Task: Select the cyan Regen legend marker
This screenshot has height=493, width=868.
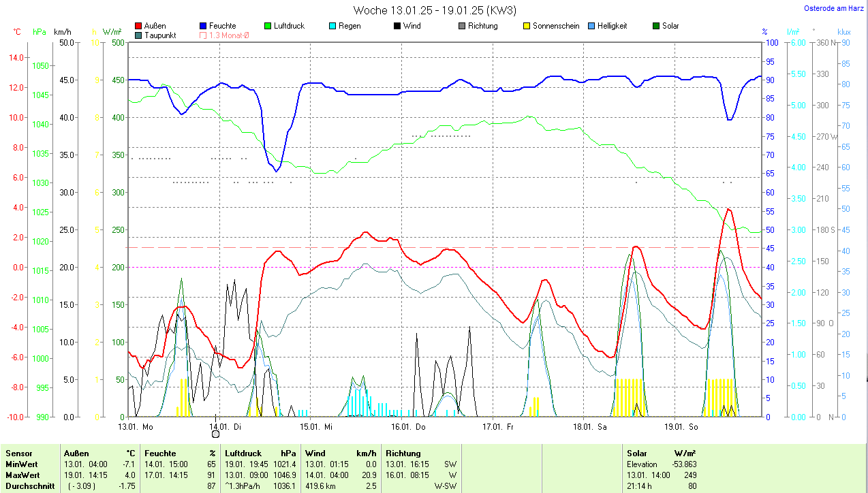Action: click(x=332, y=26)
